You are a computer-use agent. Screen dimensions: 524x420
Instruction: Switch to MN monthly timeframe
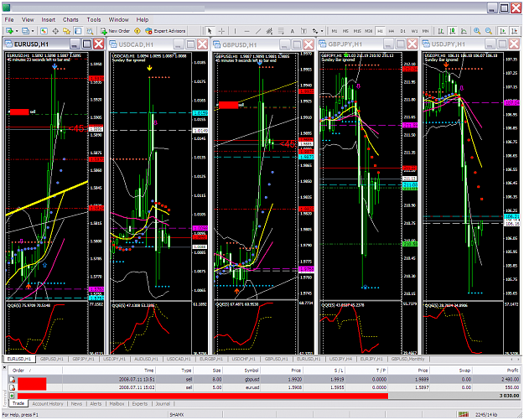425,31
